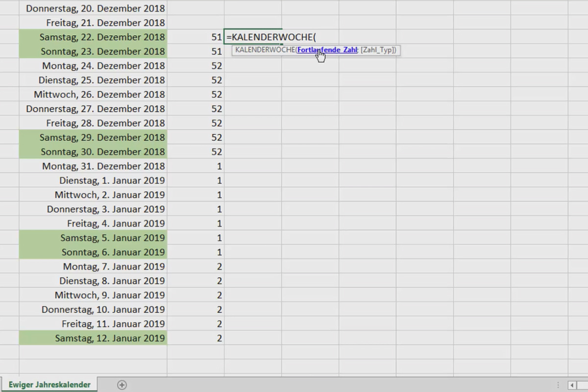Viewport: 588px width, 392px height.
Task: Add a new sheet with plus icon
Action: 122,385
